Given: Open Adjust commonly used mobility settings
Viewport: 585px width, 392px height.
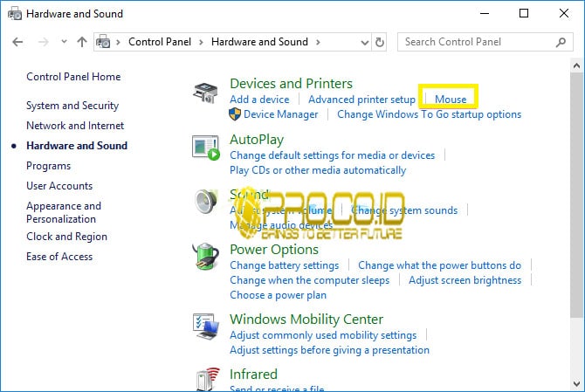Looking at the screenshot, I should [x=323, y=335].
